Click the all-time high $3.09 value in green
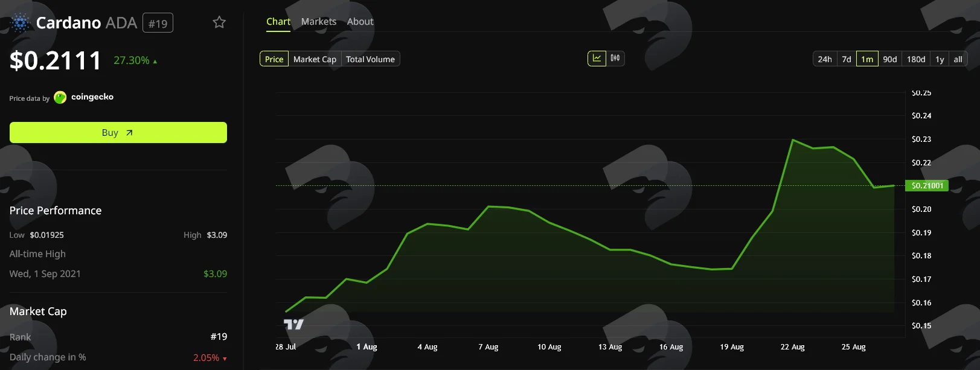This screenshot has height=370, width=980. pos(216,274)
